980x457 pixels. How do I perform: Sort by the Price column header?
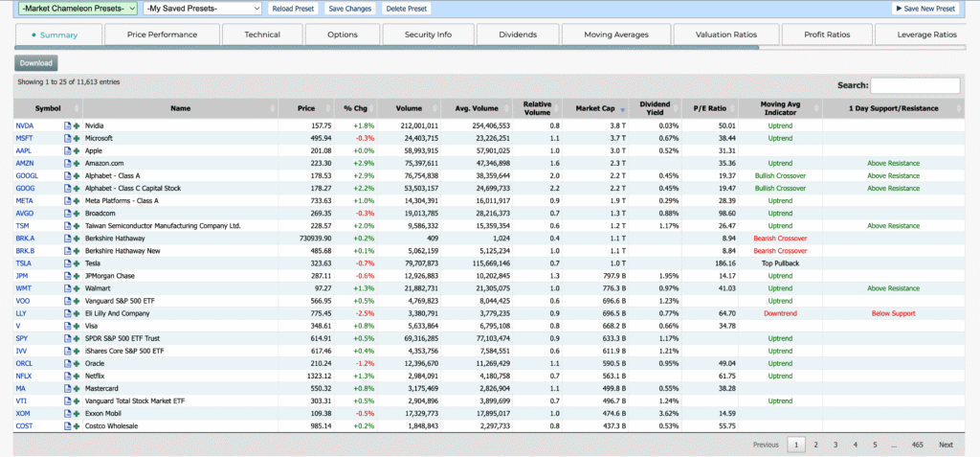(x=306, y=108)
